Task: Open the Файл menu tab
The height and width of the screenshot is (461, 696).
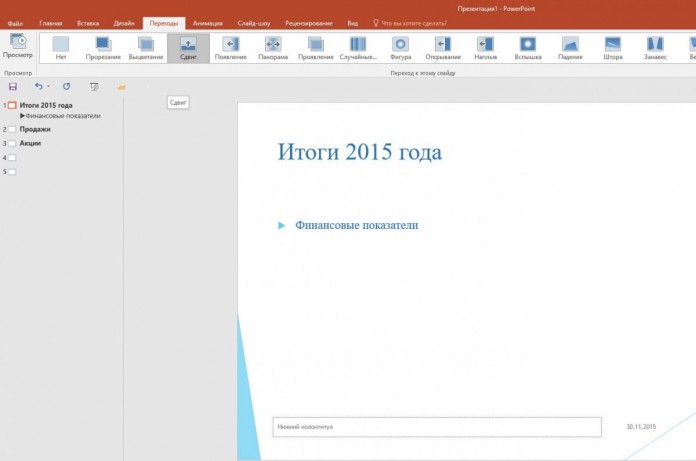Action: click(16, 22)
